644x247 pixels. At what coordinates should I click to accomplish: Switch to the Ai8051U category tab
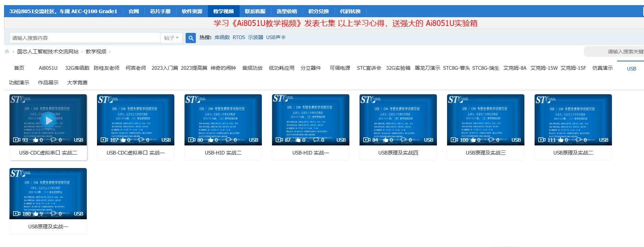(x=48, y=68)
